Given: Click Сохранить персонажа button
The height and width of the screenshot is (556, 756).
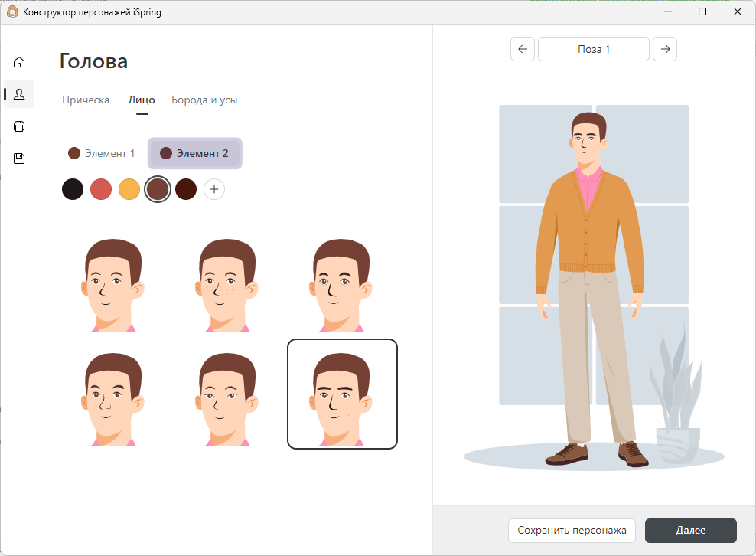Looking at the screenshot, I should click(572, 531).
